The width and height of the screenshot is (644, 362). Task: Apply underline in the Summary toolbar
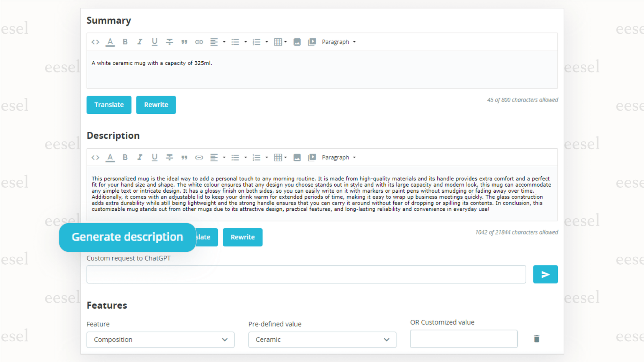154,42
